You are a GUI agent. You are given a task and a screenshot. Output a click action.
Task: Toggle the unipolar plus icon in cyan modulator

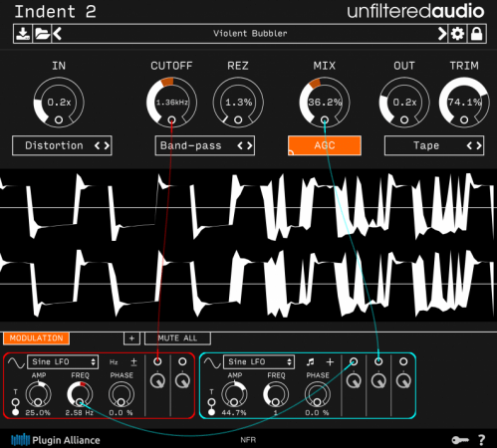point(330,362)
